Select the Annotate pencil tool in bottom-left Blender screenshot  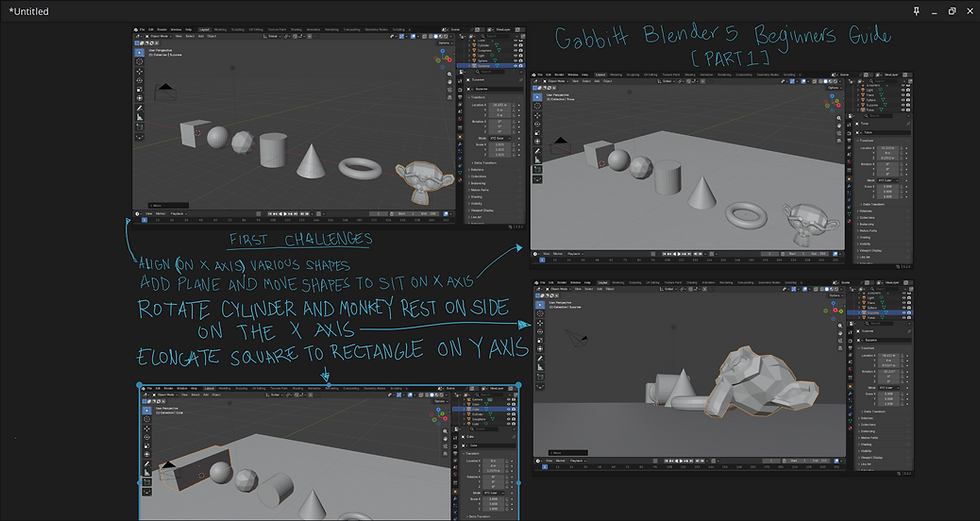(x=147, y=464)
